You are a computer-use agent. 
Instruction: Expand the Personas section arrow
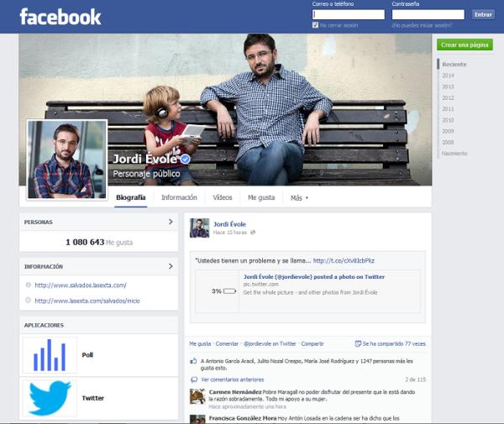(171, 222)
